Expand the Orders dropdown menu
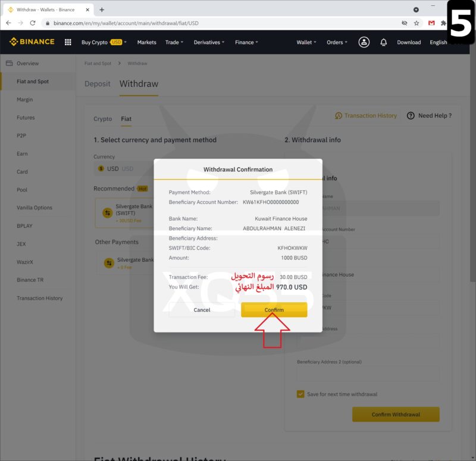The height and width of the screenshot is (461, 476). tap(337, 42)
